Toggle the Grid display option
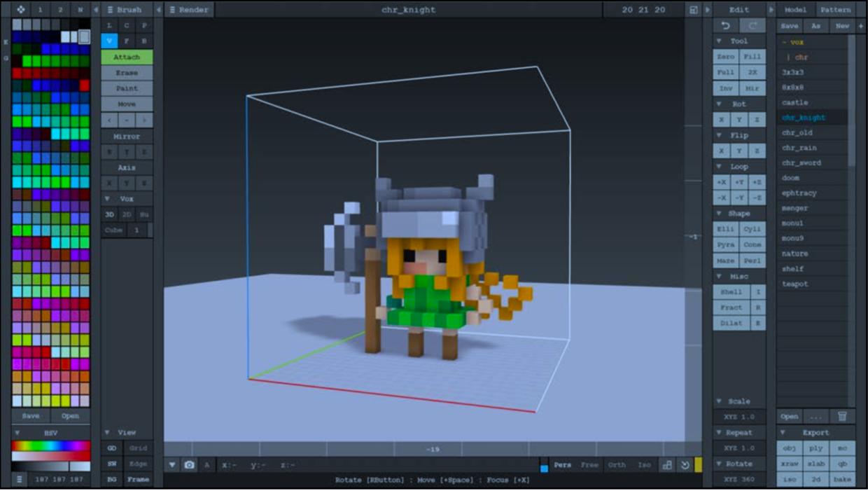Image resolution: width=868 pixels, height=491 pixels. pos(138,448)
